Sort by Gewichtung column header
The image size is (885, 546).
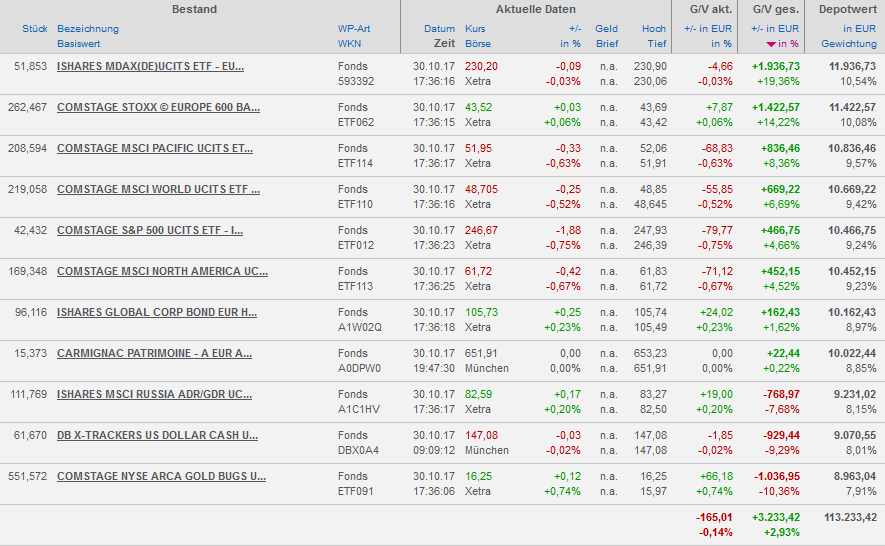click(x=848, y=44)
